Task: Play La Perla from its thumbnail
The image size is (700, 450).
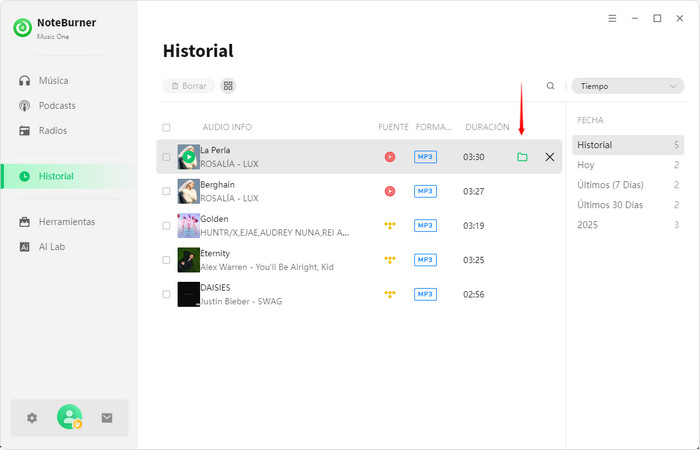Action: [188, 157]
